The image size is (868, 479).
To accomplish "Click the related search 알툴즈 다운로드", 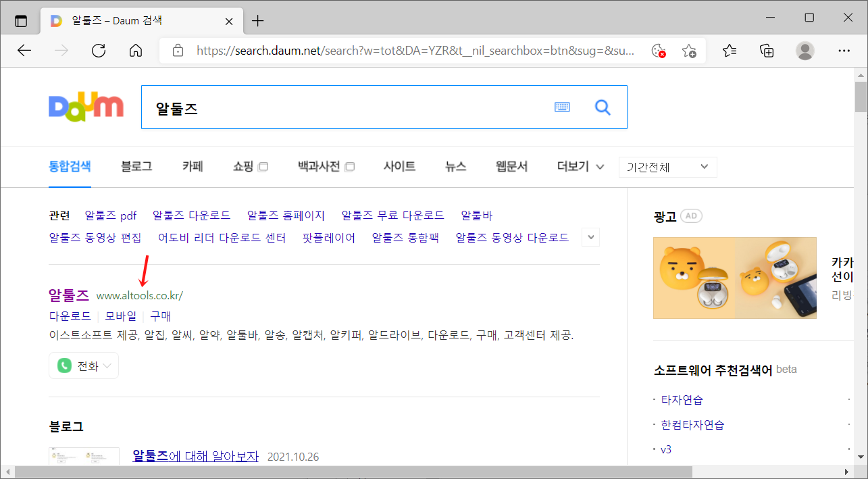I will click(192, 216).
